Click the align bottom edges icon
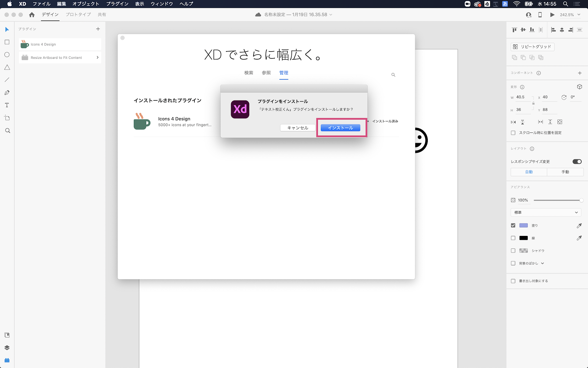 (x=532, y=30)
